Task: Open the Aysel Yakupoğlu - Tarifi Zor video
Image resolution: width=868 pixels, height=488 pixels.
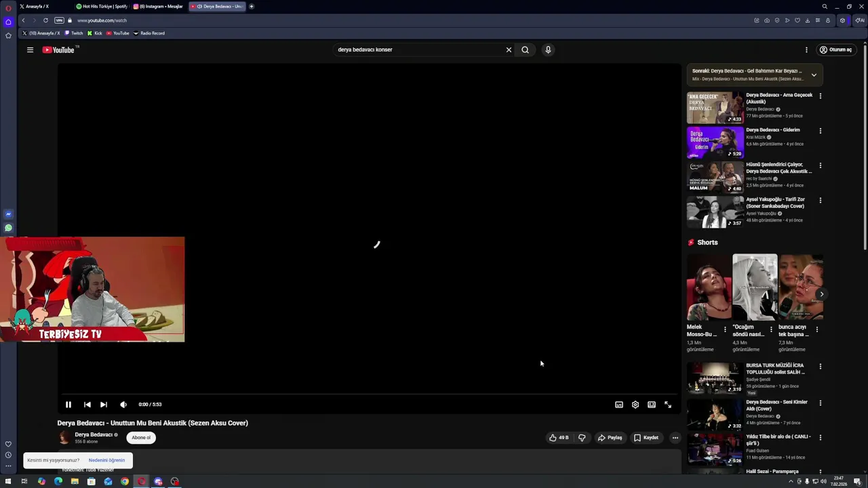Action: (715, 212)
